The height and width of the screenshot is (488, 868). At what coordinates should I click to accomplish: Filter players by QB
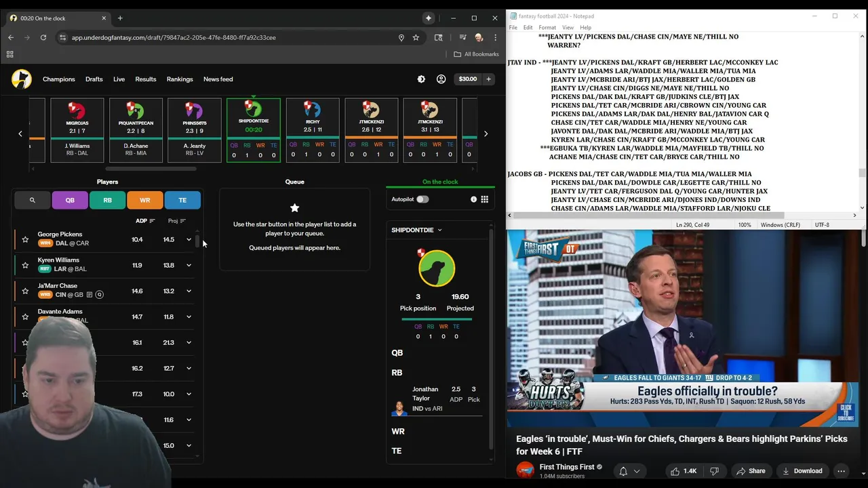tap(70, 200)
